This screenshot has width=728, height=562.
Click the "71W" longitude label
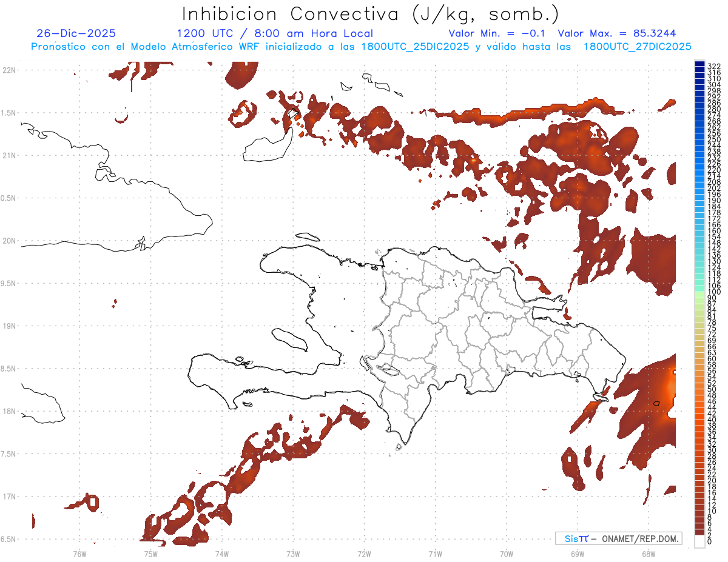[435, 554]
